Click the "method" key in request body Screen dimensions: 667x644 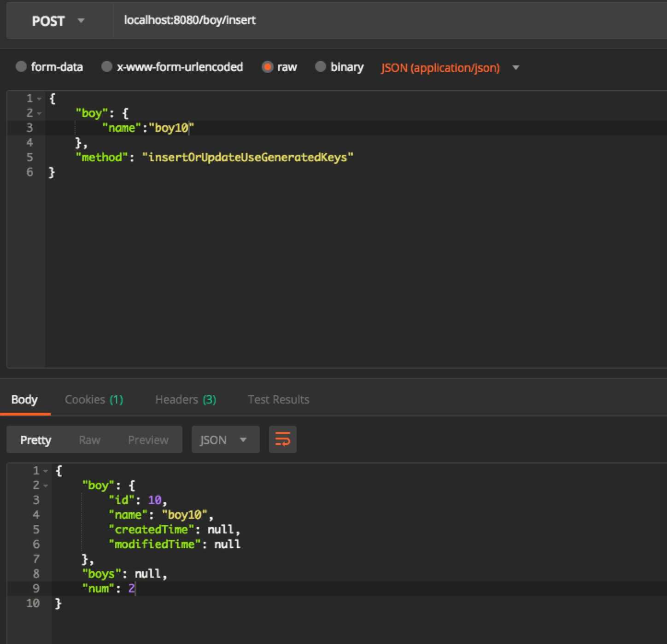point(102,157)
